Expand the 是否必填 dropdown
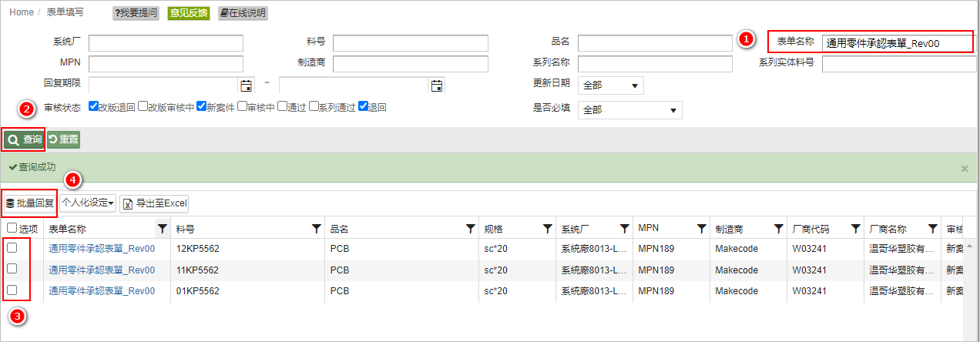Viewport: 980px width, 342px height. point(629,110)
